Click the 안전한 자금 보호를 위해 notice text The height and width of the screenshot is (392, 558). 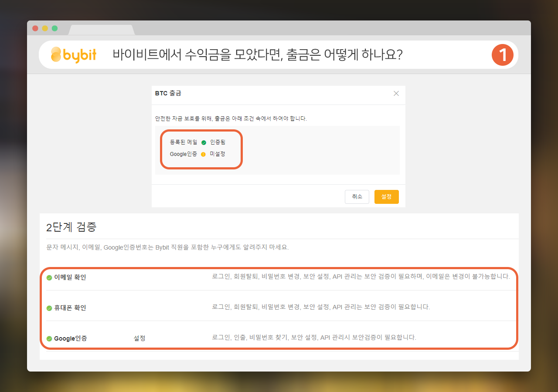(231, 118)
